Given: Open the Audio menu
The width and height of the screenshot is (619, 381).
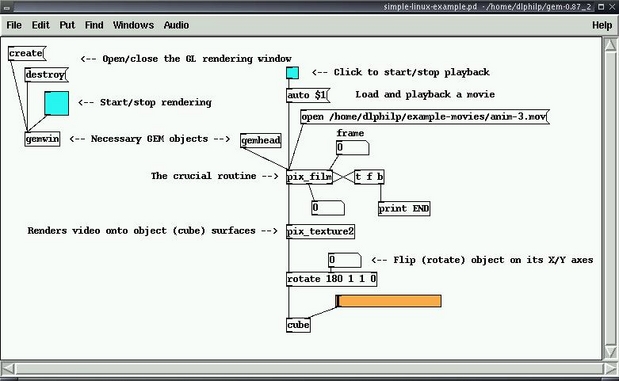Looking at the screenshot, I should [176, 25].
